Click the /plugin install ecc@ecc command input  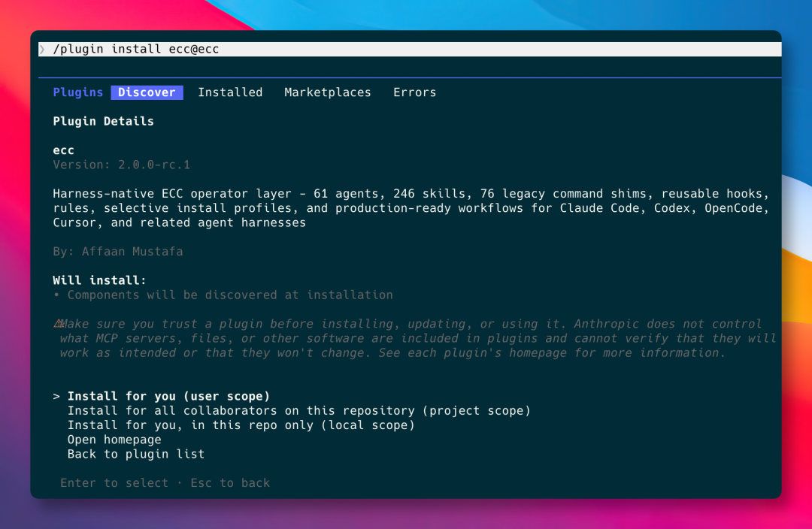coord(410,49)
